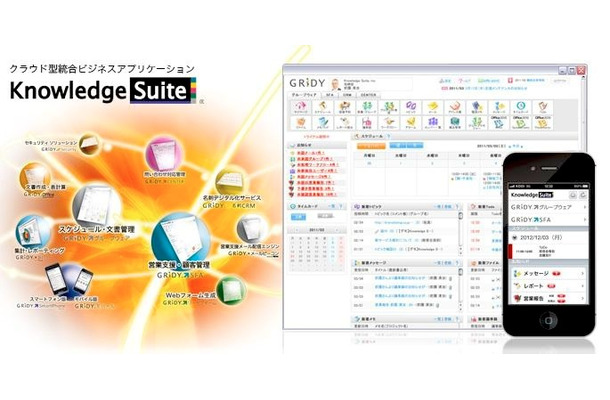Launch the green Office Spreadsheet icon
The width and height of the screenshot is (610, 400).
tap(521, 123)
